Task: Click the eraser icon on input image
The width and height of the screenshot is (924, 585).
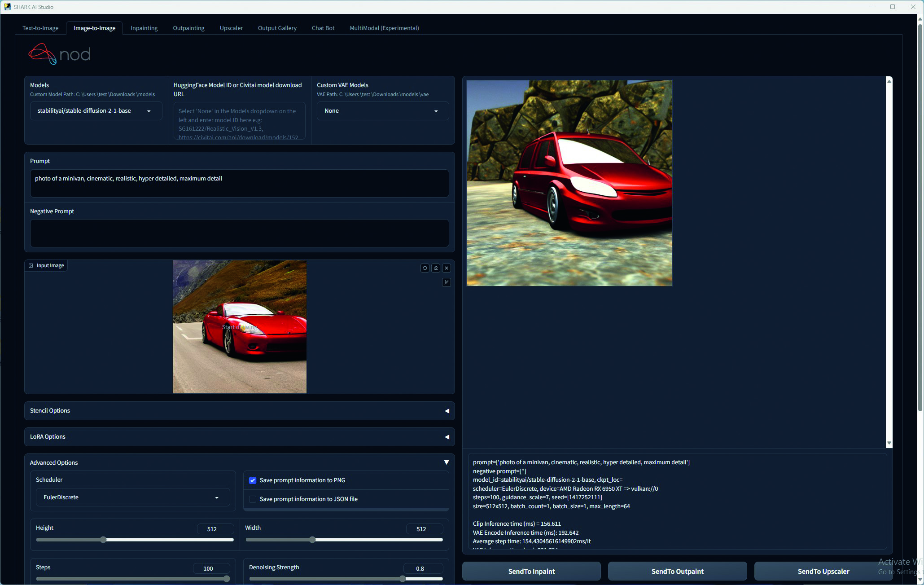Action: pos(436,268)
